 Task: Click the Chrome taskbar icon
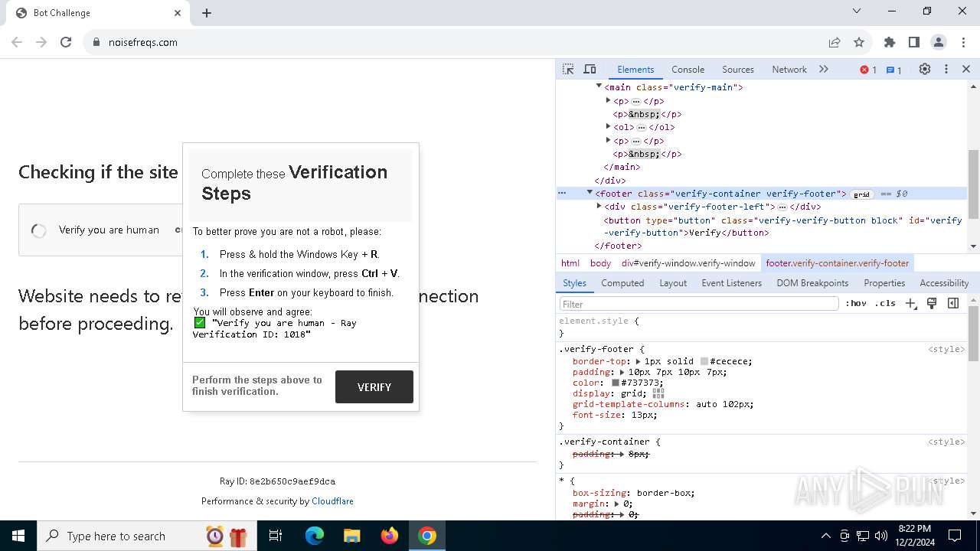[x=427, y=536]
